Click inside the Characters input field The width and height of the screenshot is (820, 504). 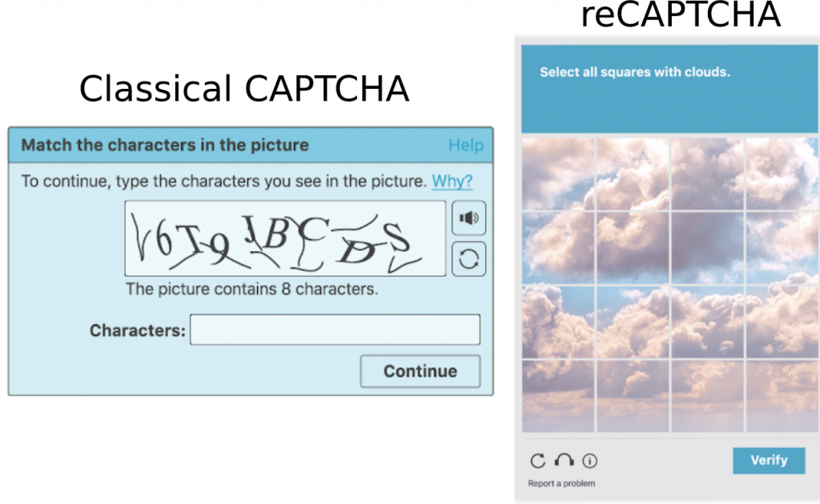click(335, 330)
